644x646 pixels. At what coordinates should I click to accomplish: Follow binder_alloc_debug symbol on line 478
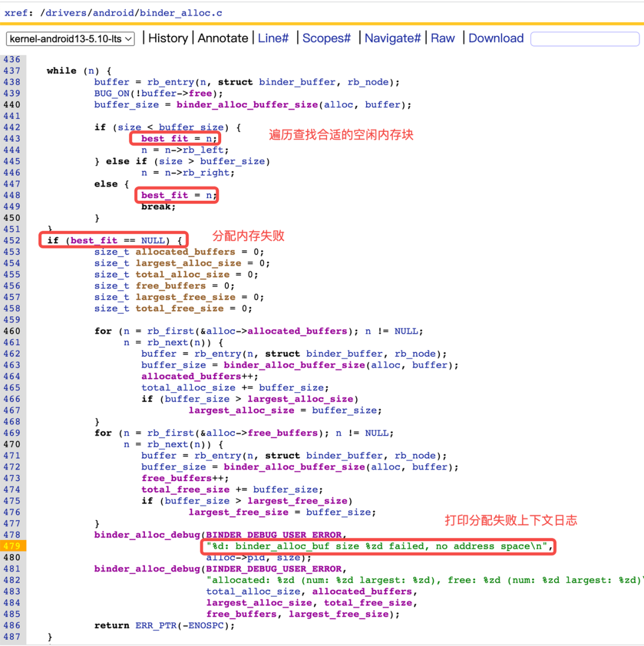147,535
